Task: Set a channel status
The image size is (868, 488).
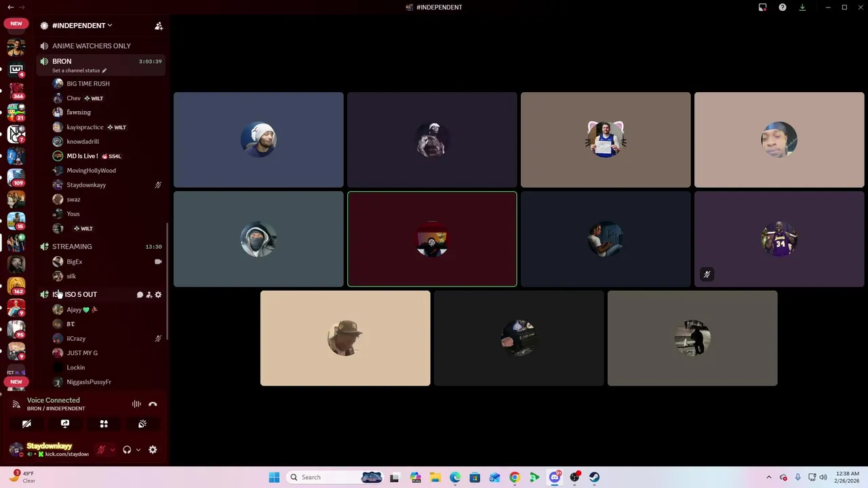Action: point(79,70)
